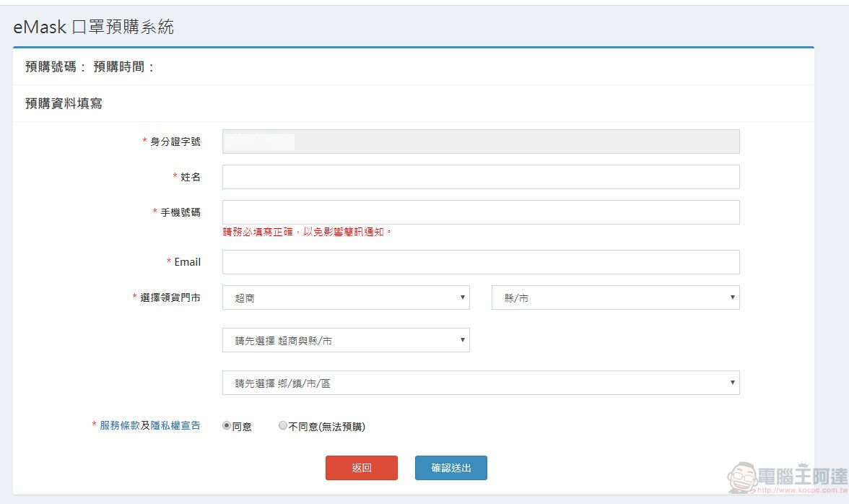This screenshot has height=504, width=849.
Task: Click the red 返回 back button
Action: coord(362,468)
